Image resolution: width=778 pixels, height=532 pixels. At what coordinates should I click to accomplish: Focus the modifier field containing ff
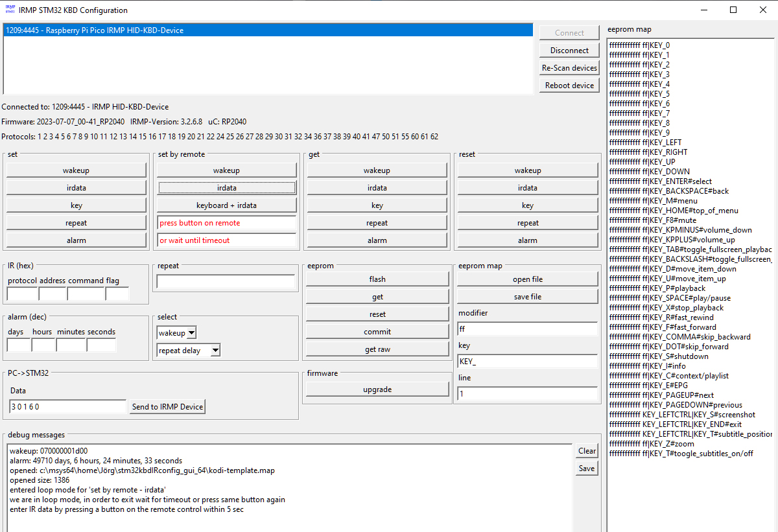[x=528, y=329]
